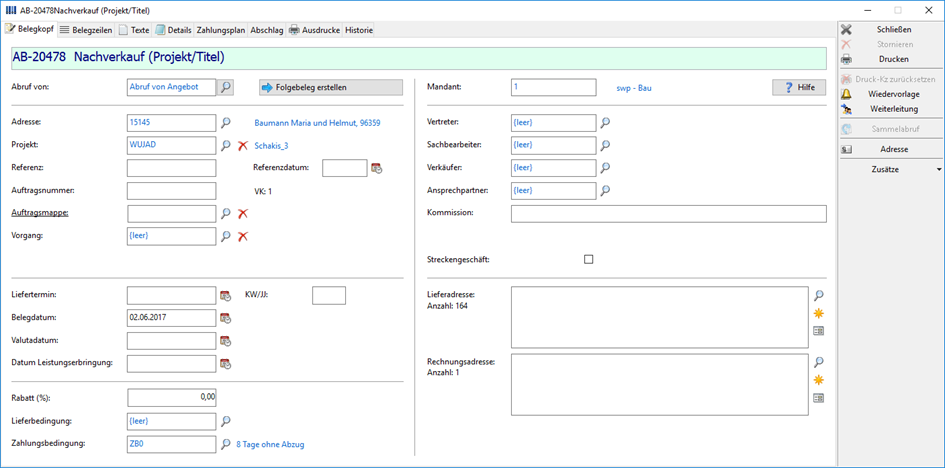Open lookup for Abruf von field
This screenshot has height=468, width=945.
tap(225, 87)
